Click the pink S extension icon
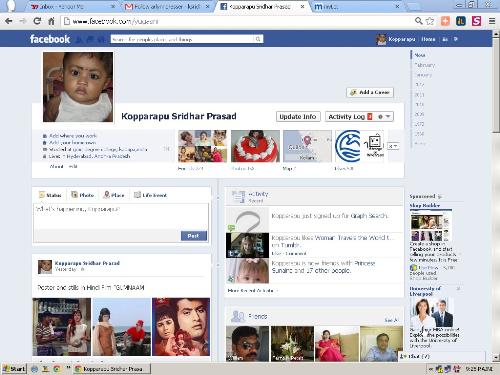 (476, 21)
